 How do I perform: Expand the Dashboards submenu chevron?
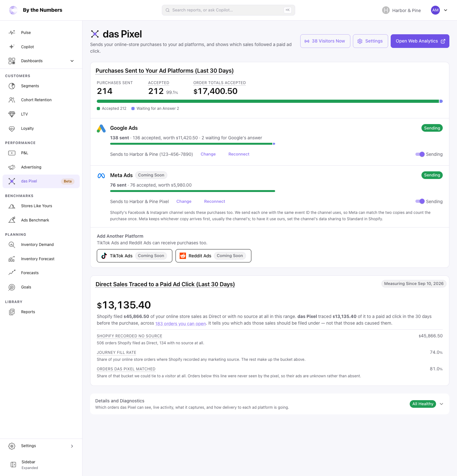[72, 61]
